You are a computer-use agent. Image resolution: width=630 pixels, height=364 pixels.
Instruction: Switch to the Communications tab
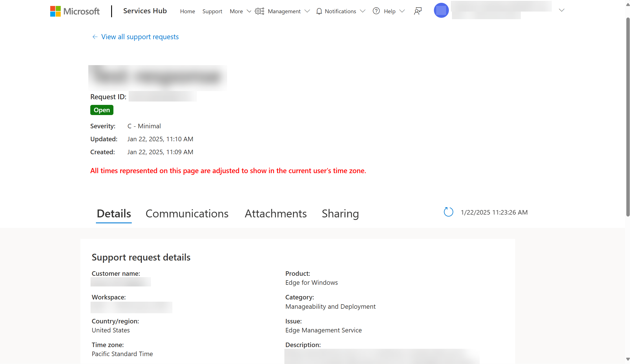click(x=187, y=214)
